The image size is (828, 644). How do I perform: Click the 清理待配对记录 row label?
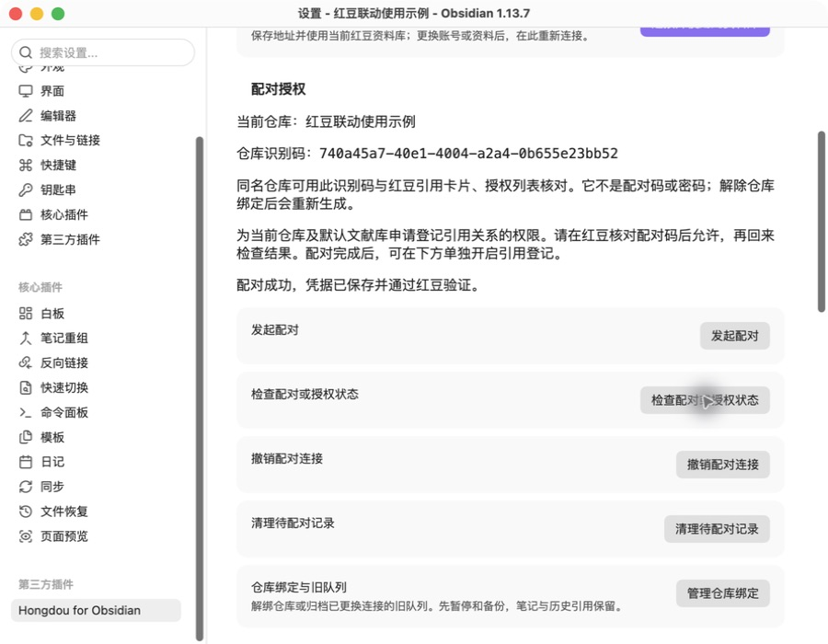(x=293, y=523)
